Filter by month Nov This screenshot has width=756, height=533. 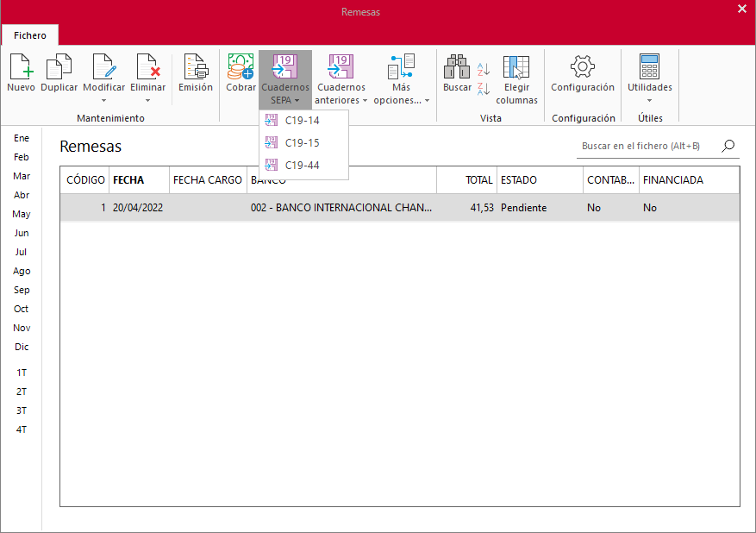[x=22, y=328]
